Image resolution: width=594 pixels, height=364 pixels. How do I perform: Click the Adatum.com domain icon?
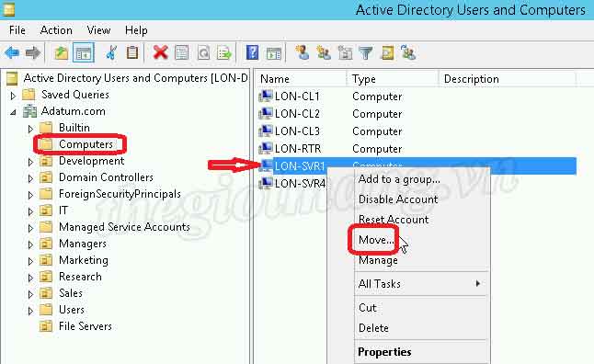(x=30, y=111)
